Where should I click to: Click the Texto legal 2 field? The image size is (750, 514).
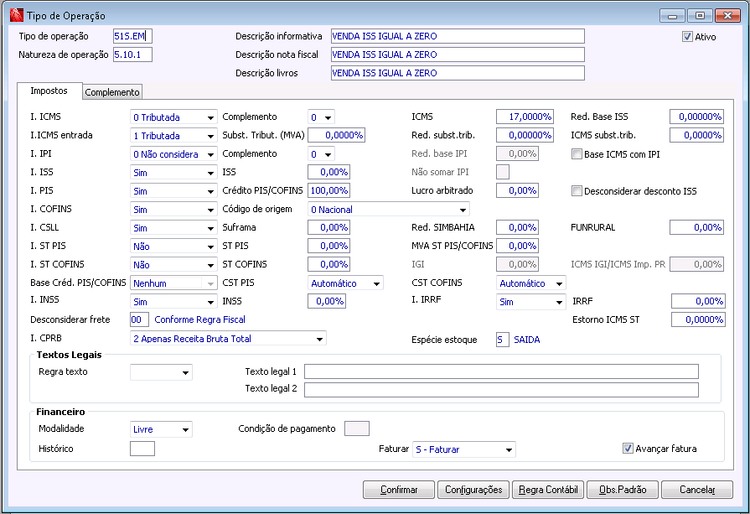(x=501, y=390)
